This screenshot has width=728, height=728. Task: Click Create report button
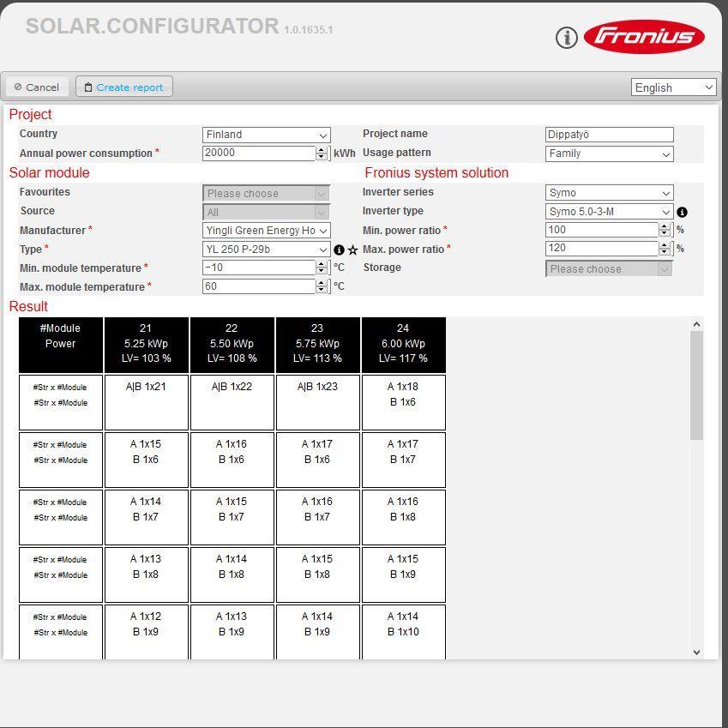pyautogui.click(x=124, y=87)
